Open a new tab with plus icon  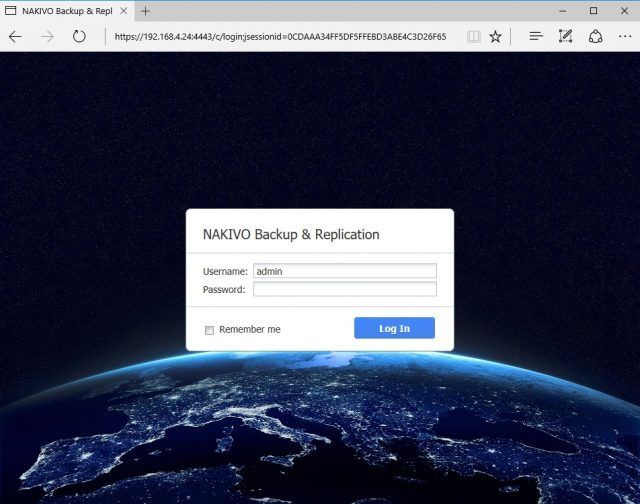tap(146, 11)
